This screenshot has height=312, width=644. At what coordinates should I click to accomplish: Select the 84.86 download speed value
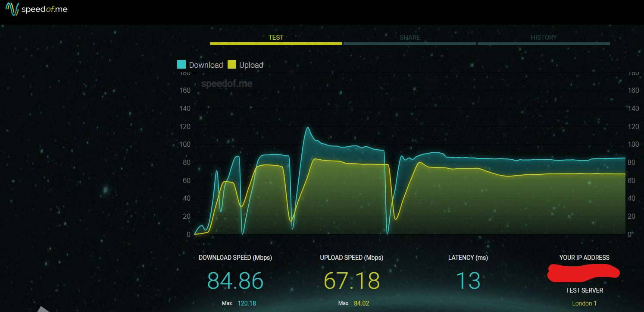coord(235,281)
